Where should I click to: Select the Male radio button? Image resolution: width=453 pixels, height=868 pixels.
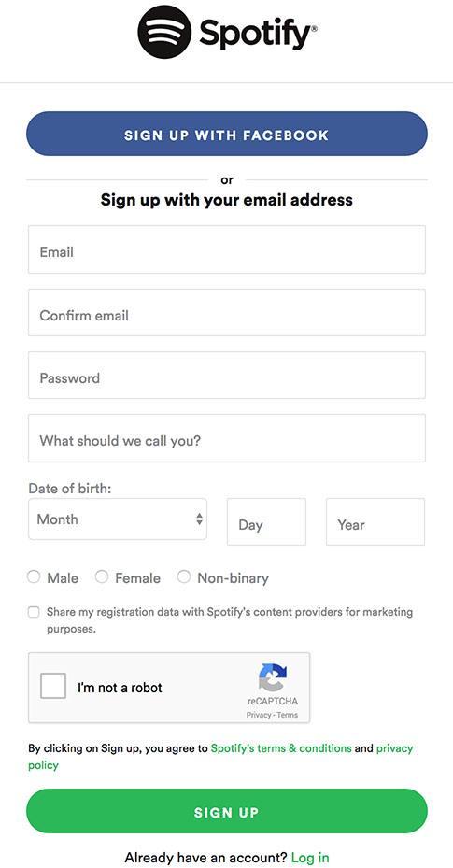(x=34, y=576)
